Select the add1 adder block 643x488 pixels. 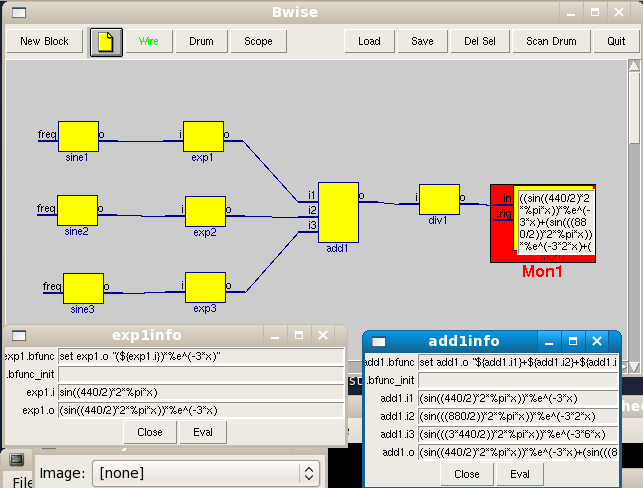point(338,212)
